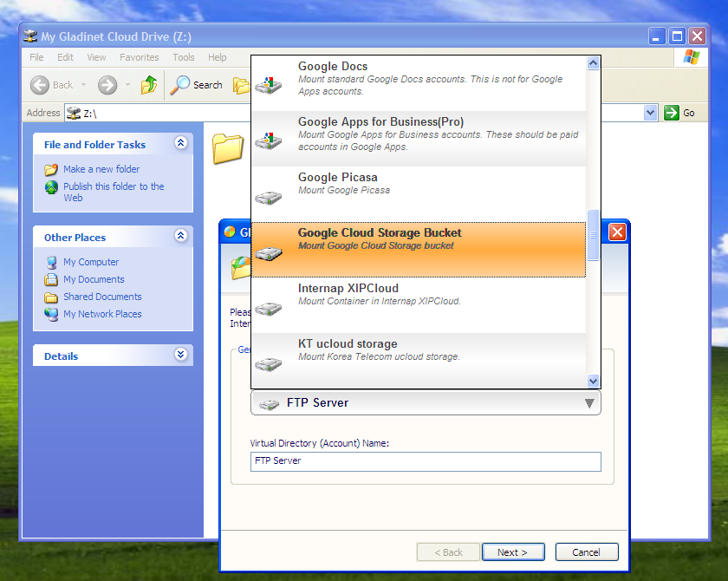Image resolution: width=728 pixels, height=581 pixels.
Task: Open My Documents link
Action: pyautogui.click(x=94, y=279)
